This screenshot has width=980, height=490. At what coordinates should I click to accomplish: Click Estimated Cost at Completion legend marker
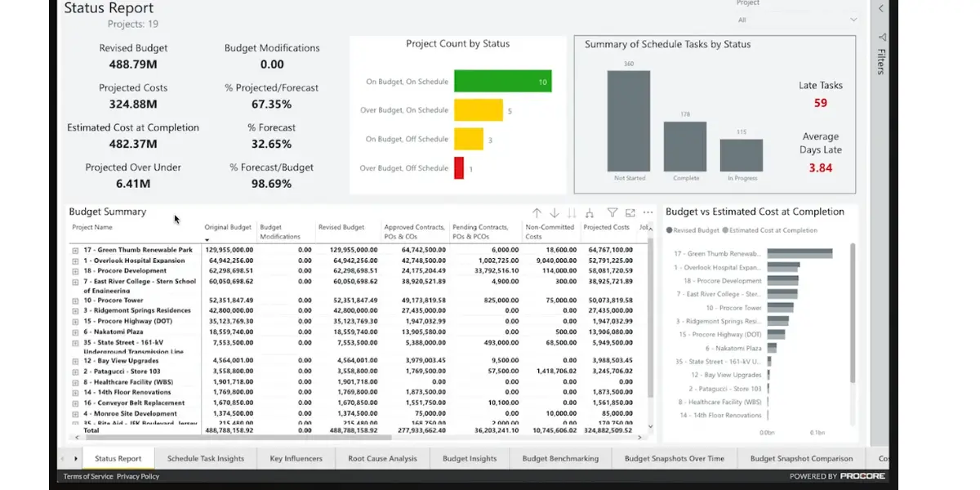coord(725,230)
